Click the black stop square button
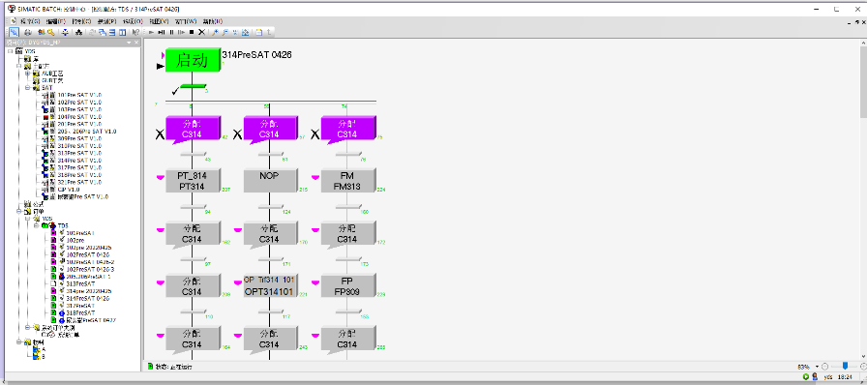 [192, 32]
